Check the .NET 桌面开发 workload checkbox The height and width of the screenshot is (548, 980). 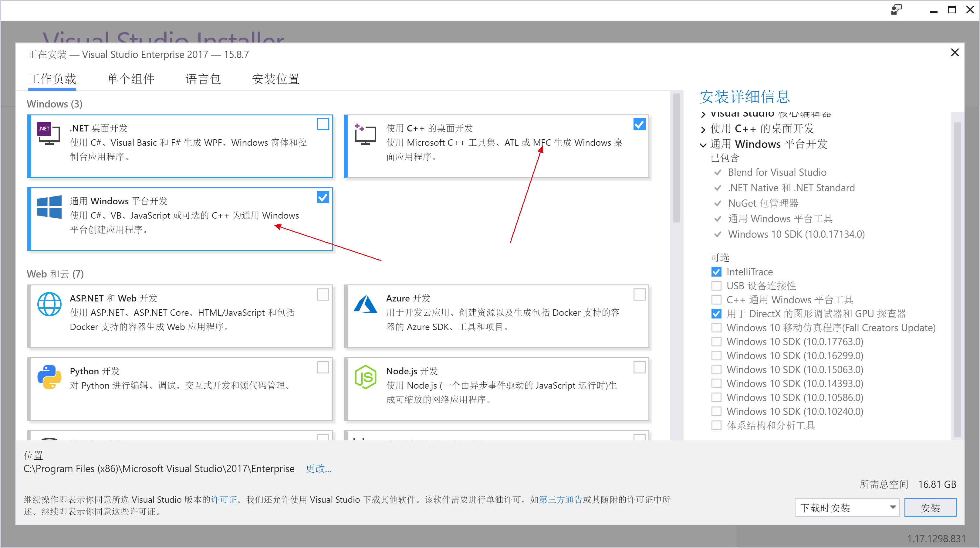(x=323, y=124)
